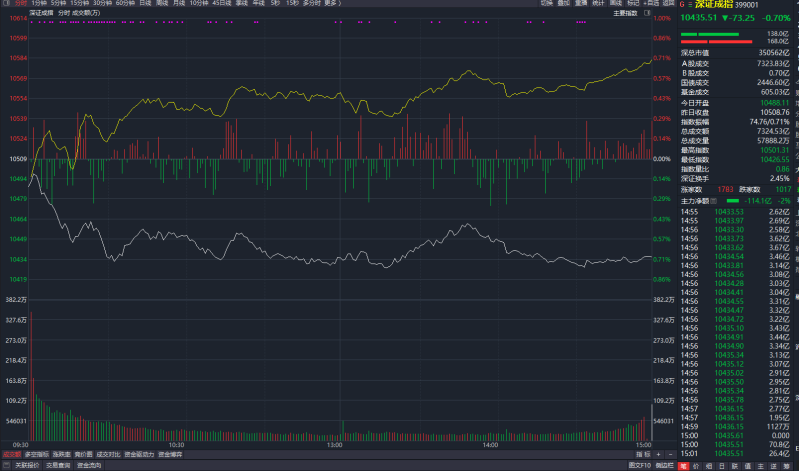
Task: Open 图文F10 company info
Action: (x=638, y=465)
